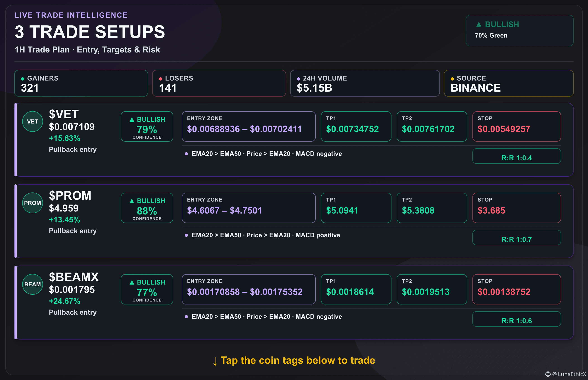Open the LOSERS 141 stat card
Viewport: 588px width, 380px height.
click(219, 83)
